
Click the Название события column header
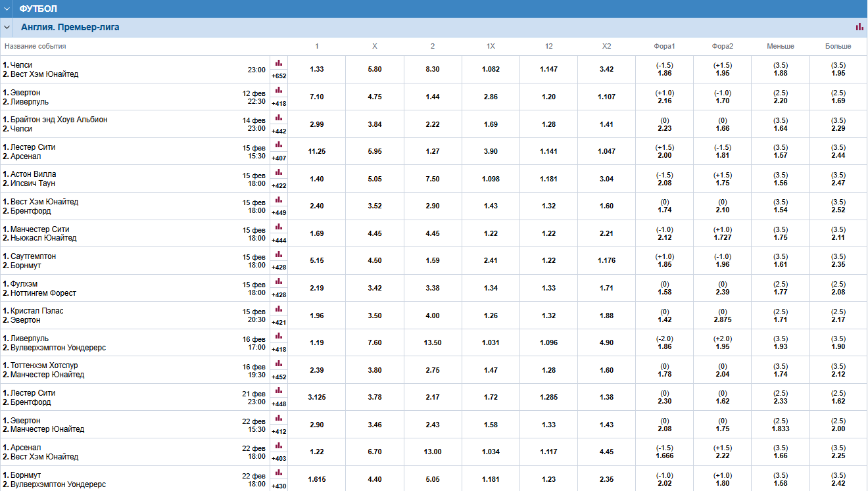tap(35, 47)
